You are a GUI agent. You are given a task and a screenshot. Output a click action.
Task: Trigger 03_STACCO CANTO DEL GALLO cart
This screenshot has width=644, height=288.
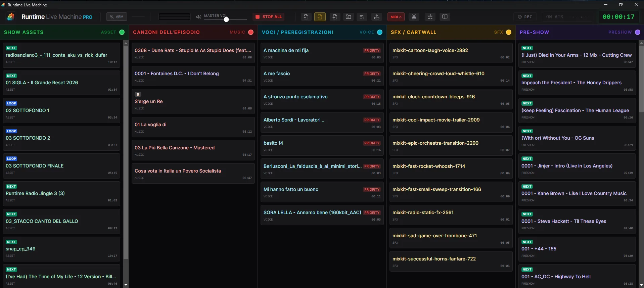coord(61,222)
